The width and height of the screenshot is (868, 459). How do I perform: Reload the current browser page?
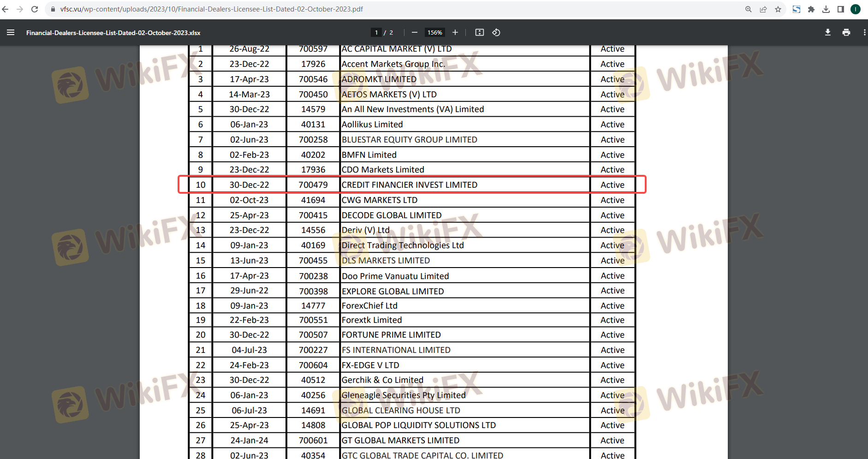click(35, 9)
